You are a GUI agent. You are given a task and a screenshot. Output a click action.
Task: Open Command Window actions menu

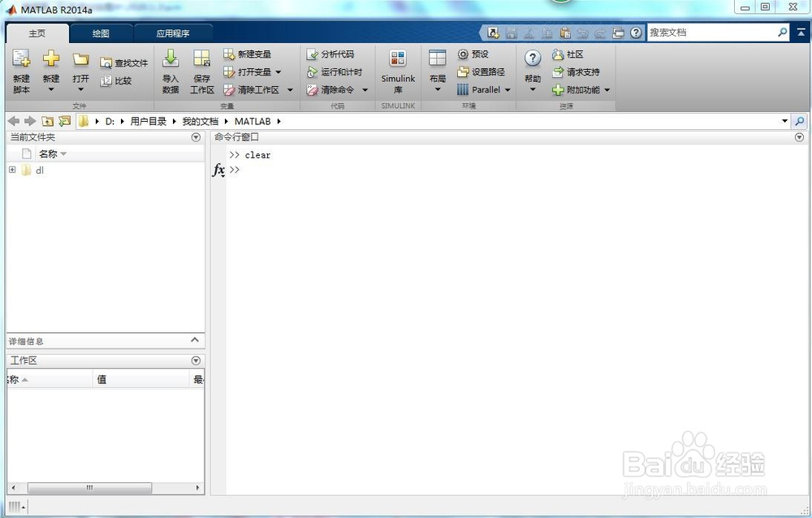800,137
